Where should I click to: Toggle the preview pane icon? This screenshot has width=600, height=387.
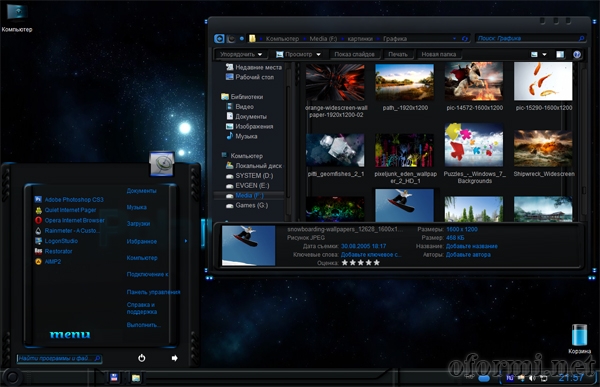560,54
